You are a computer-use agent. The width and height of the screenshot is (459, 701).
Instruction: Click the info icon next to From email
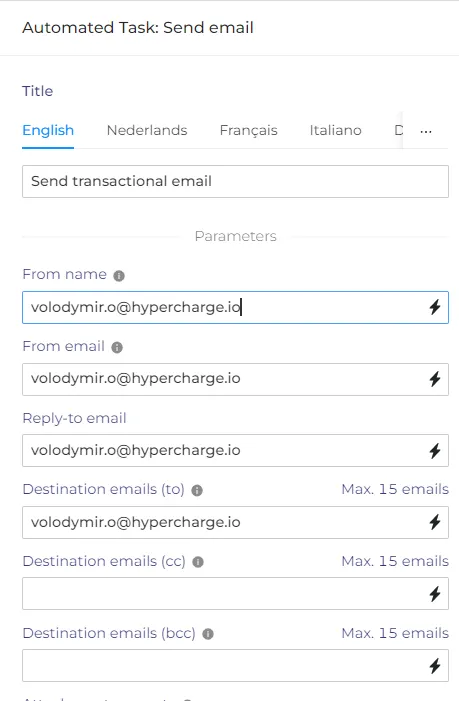click(117, 347)
